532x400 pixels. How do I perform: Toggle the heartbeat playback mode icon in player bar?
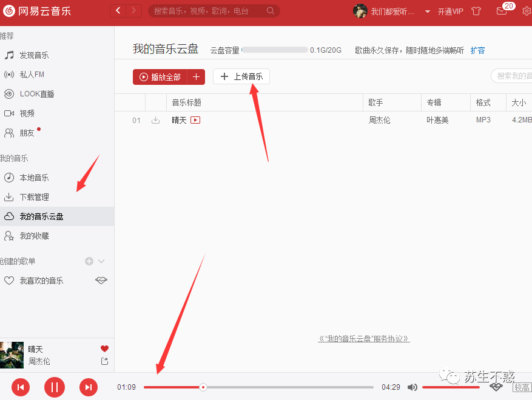496,387
